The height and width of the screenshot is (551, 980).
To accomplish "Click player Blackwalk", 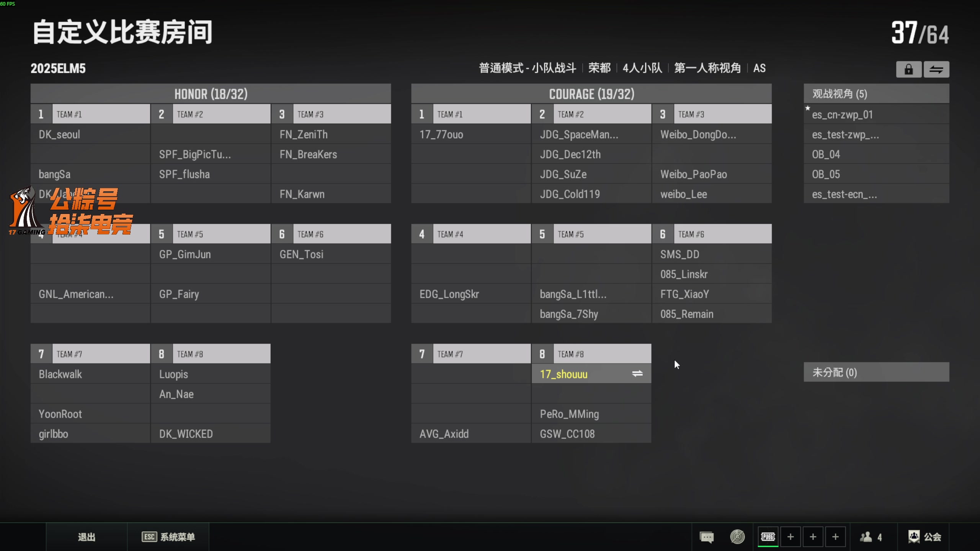I will tap(90, 374).
